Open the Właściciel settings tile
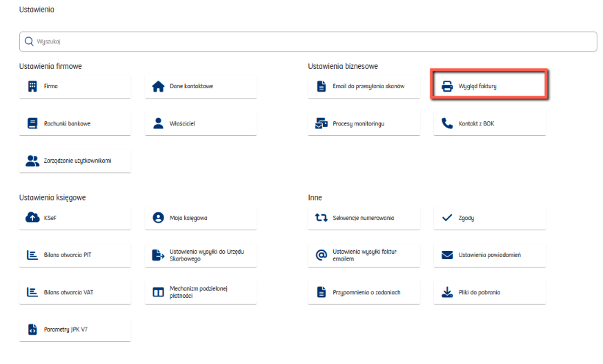This screenshot has height=364, width=603. click(201, 124)
